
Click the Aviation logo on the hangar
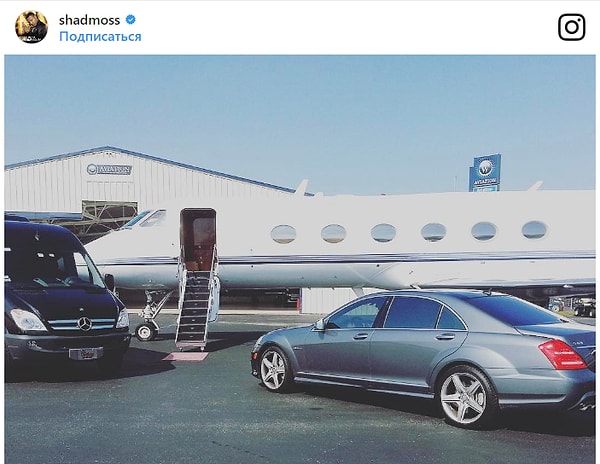(109, 169)
